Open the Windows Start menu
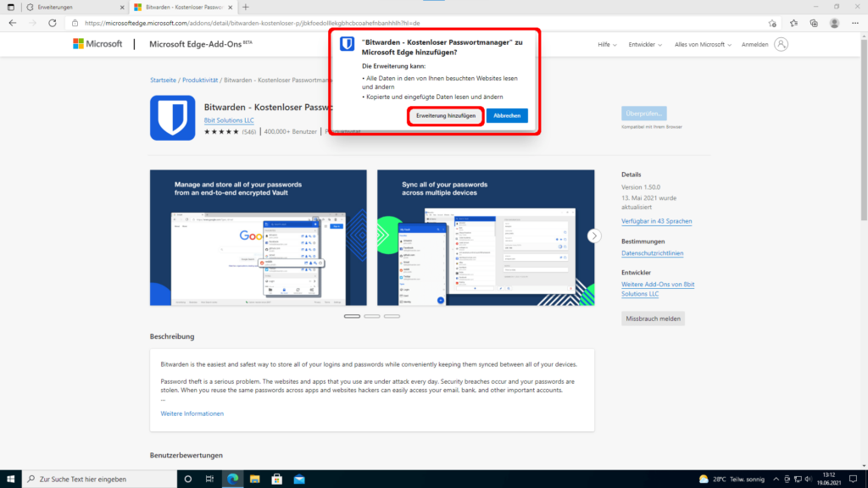868x488 pixels. (10, 480)
